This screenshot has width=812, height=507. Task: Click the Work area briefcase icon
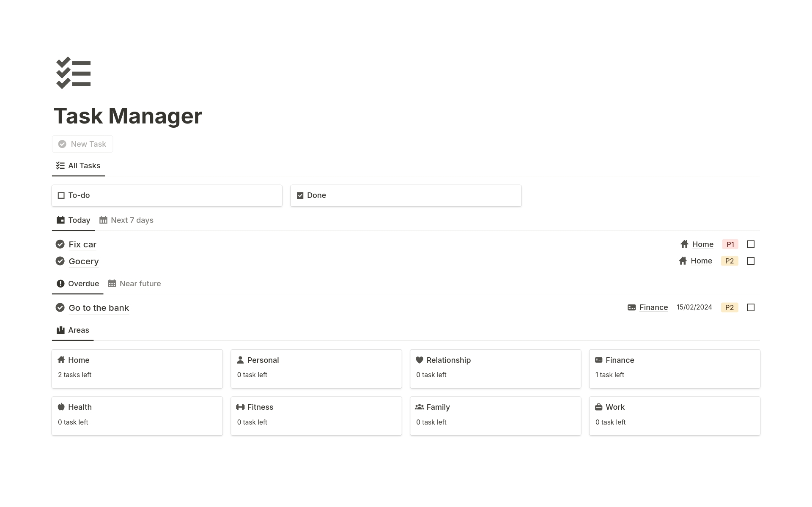599,407
